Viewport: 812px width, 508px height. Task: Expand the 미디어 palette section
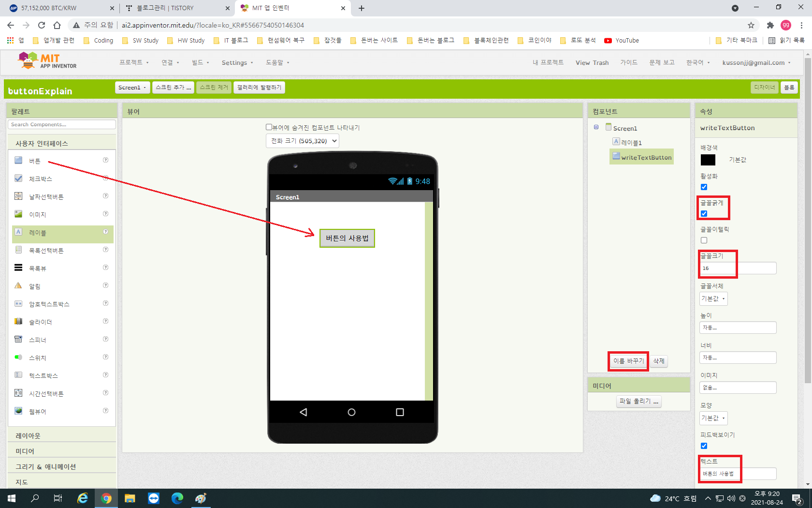[x=62, y=451]
